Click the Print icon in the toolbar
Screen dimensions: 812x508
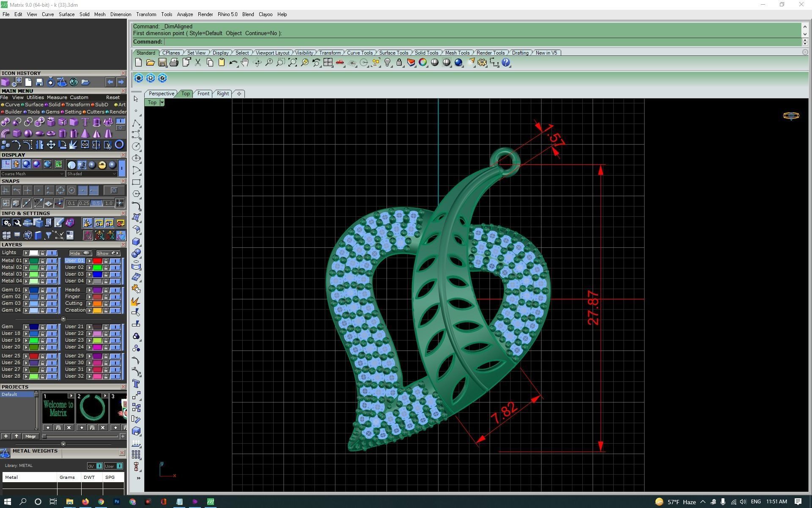coord(174,63)
